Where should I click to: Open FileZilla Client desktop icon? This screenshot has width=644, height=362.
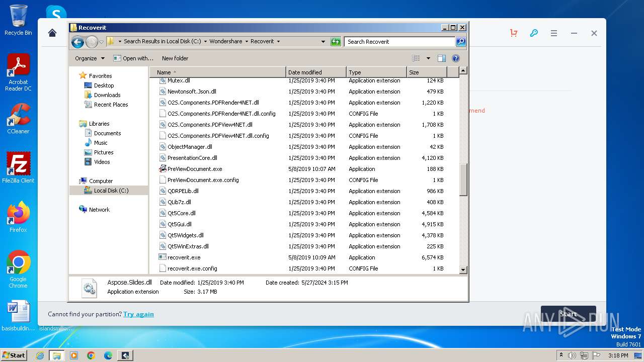(x=18, y=167)
